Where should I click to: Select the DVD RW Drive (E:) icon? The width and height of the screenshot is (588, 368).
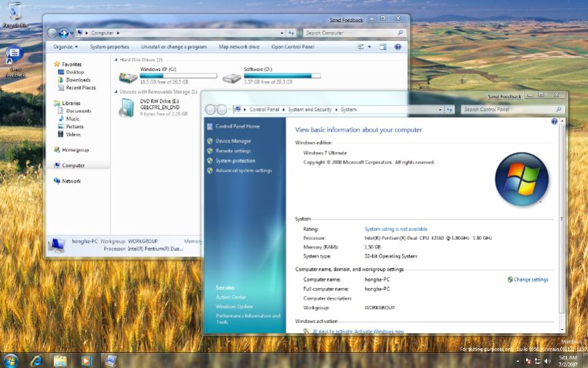tap(127, 108)
